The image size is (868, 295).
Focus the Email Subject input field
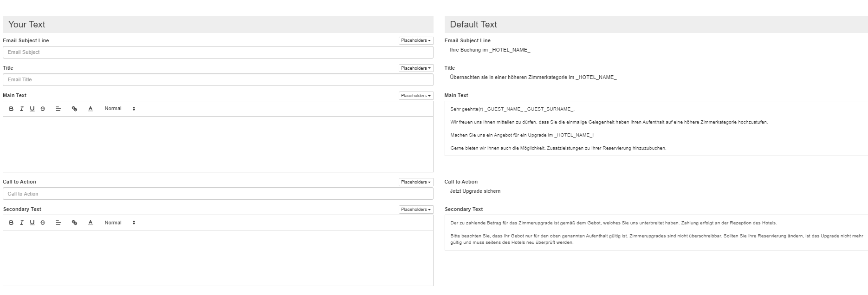coord(218,52)
